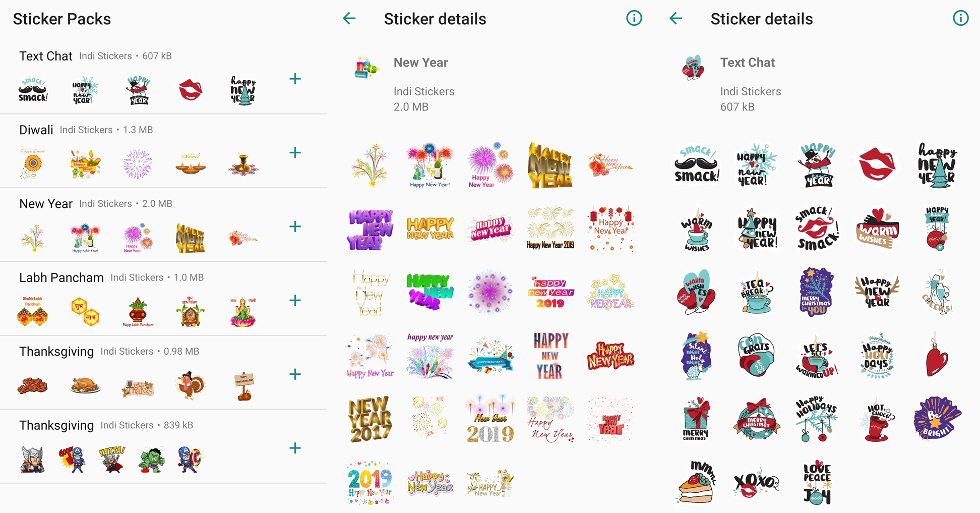This screenshot has width=980, height=513.
Task: Open info for Text Chat sticker details
Action: [960, 19]
